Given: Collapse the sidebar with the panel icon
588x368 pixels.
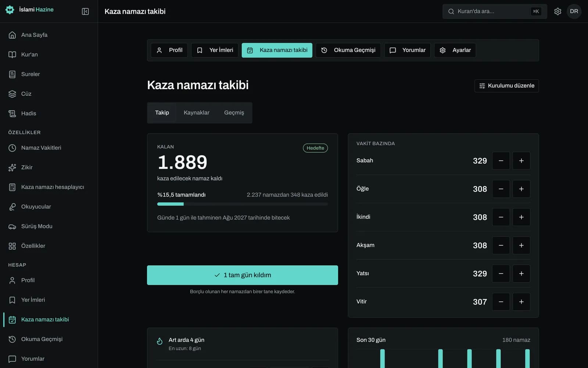Looking at the screenshot, I should (85, 11).
